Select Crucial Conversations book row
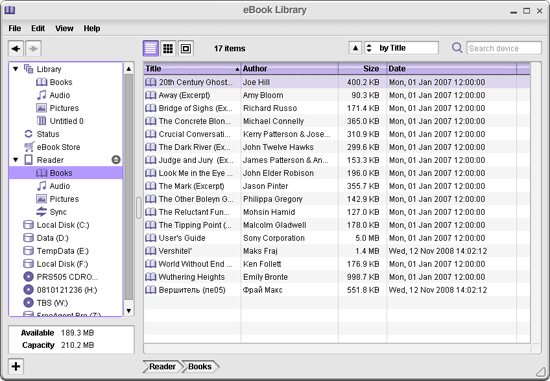 click(337, 134)
